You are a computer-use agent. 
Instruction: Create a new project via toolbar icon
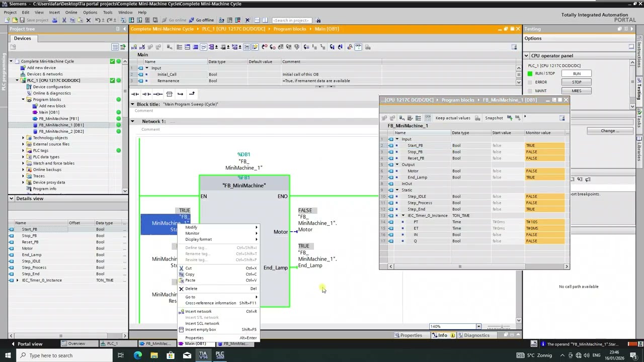[7, 20]
